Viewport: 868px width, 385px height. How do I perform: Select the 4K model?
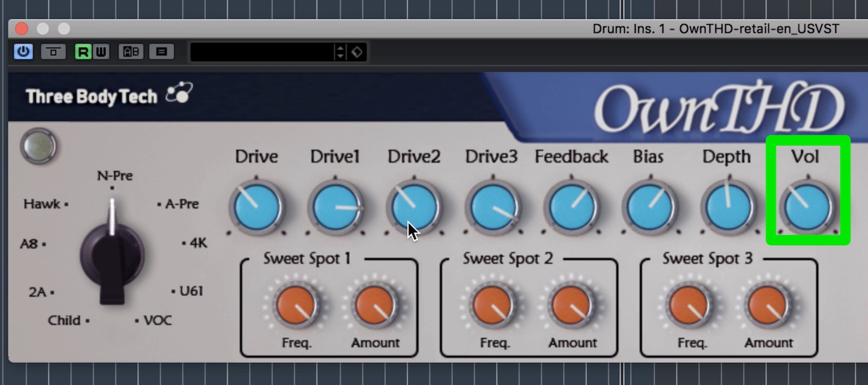tap(198, 243)
